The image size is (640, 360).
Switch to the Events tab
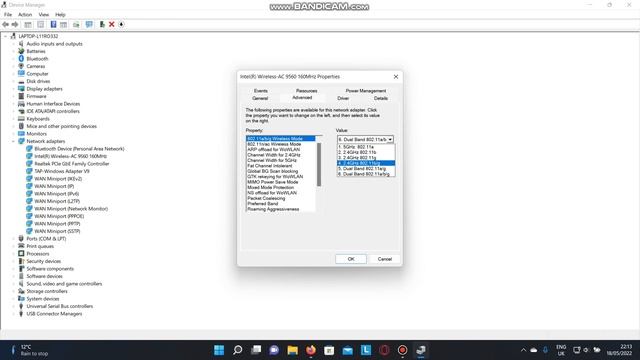pyautogui.click(x=261, y=91)
